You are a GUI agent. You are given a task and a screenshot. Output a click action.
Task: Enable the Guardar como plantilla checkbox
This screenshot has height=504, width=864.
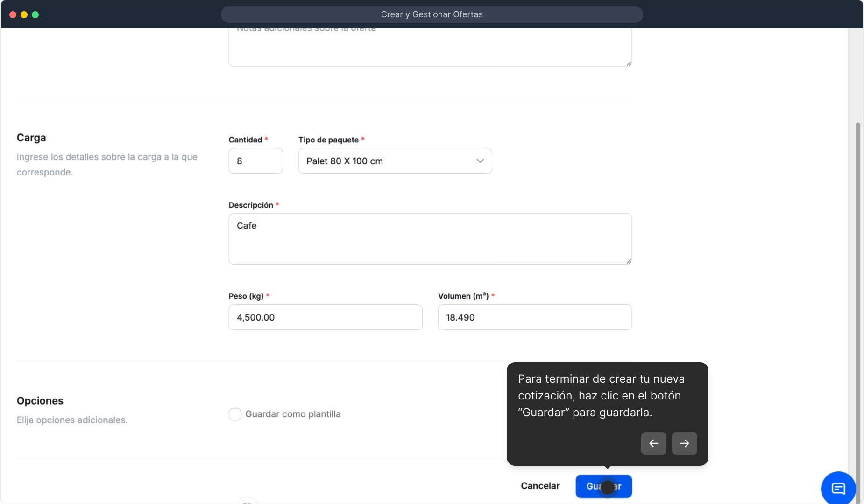[235, 414]
